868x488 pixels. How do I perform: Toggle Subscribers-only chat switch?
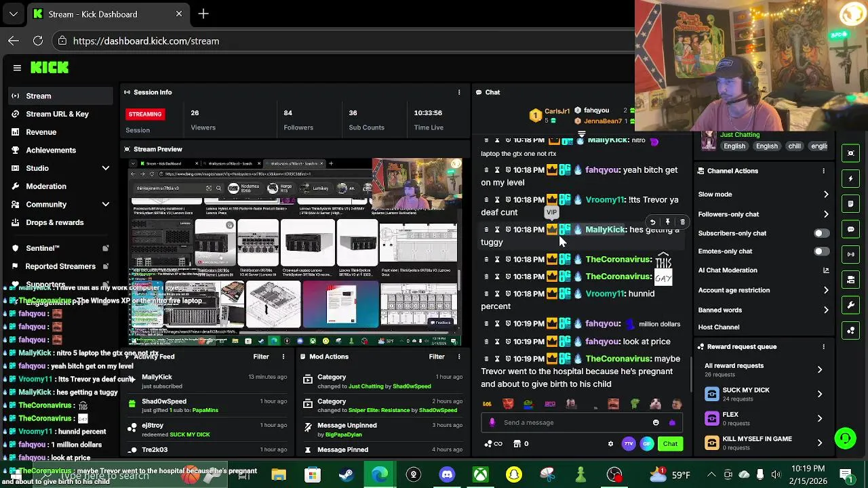[821, 233]
